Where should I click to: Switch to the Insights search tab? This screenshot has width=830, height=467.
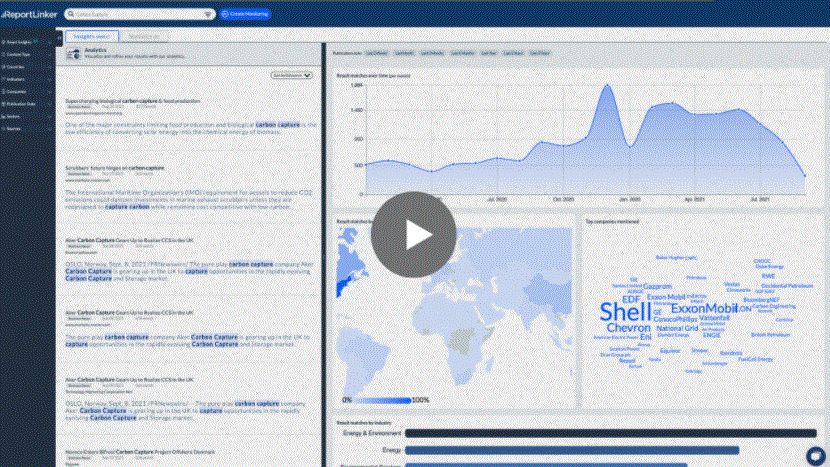pos(94,36)
